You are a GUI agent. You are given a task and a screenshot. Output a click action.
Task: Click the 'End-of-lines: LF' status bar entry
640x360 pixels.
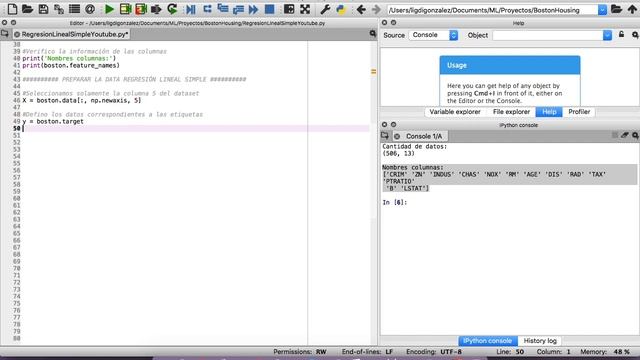[x=367, y=351]
